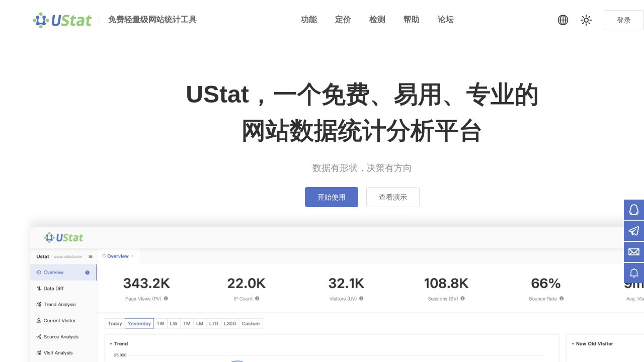The width and height of the screenshot is (644, 362).
Task: Open email envelope floating icon
Action: pos(634,252)
